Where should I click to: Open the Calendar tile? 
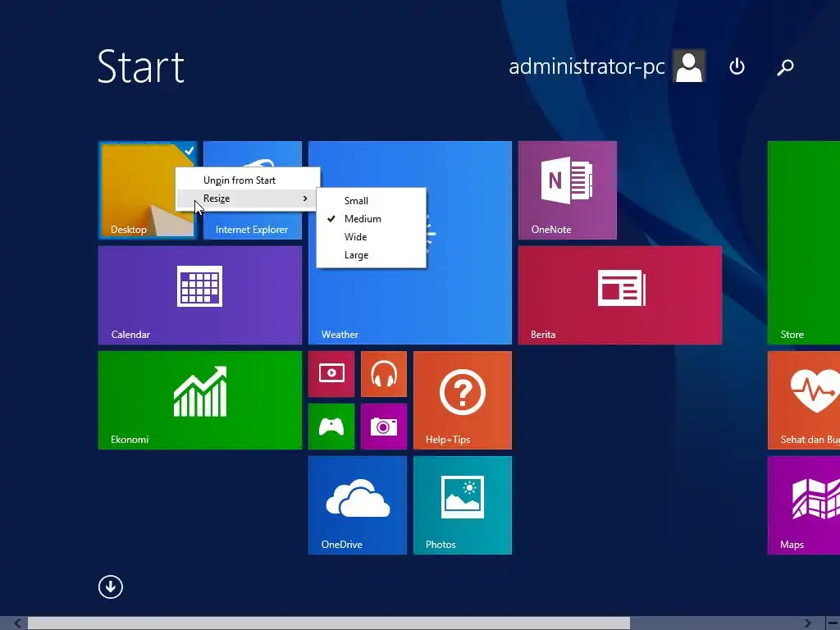[200, 295]
